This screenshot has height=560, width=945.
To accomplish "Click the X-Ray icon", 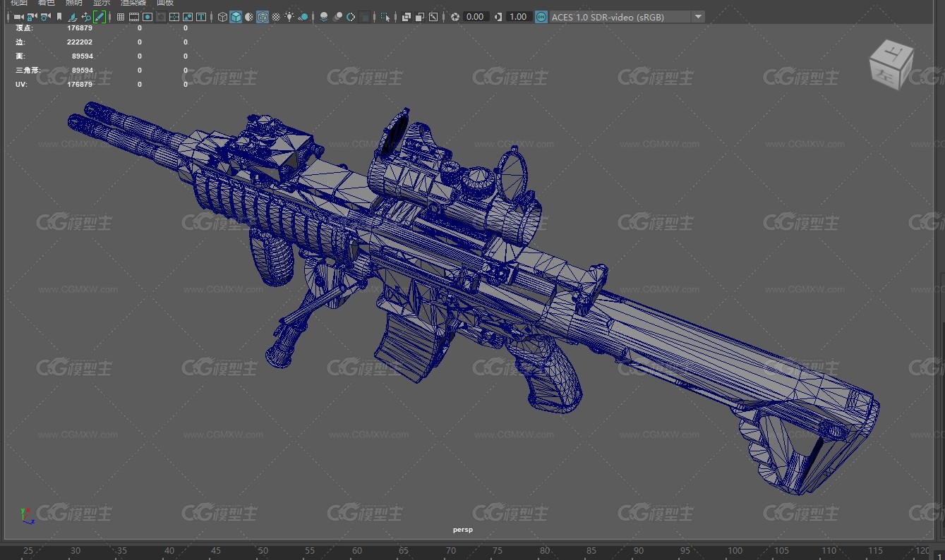I will coord(407,17).
